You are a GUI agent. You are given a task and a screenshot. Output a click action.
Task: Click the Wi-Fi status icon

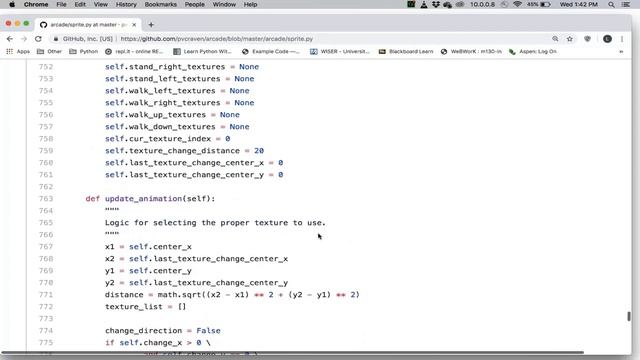[517, 4]
